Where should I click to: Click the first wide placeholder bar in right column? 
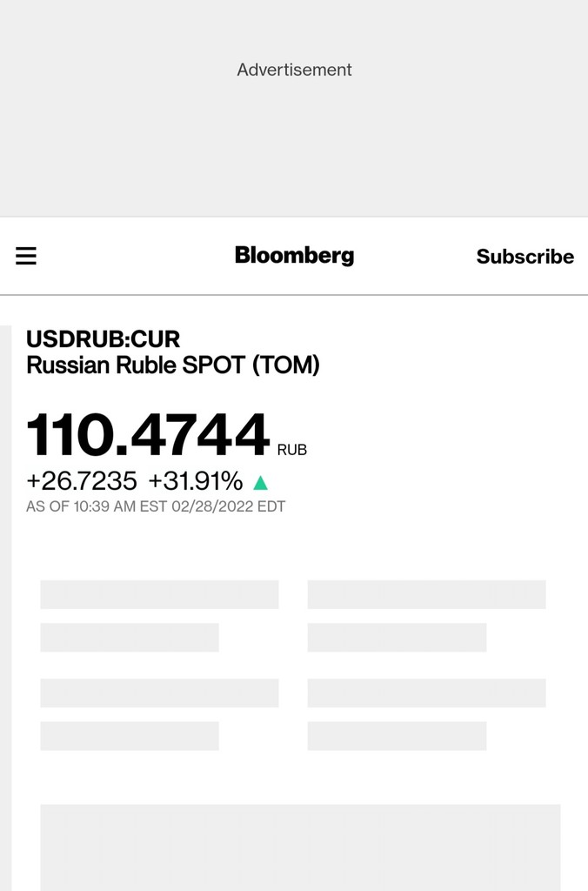click(x=426, y=594)
